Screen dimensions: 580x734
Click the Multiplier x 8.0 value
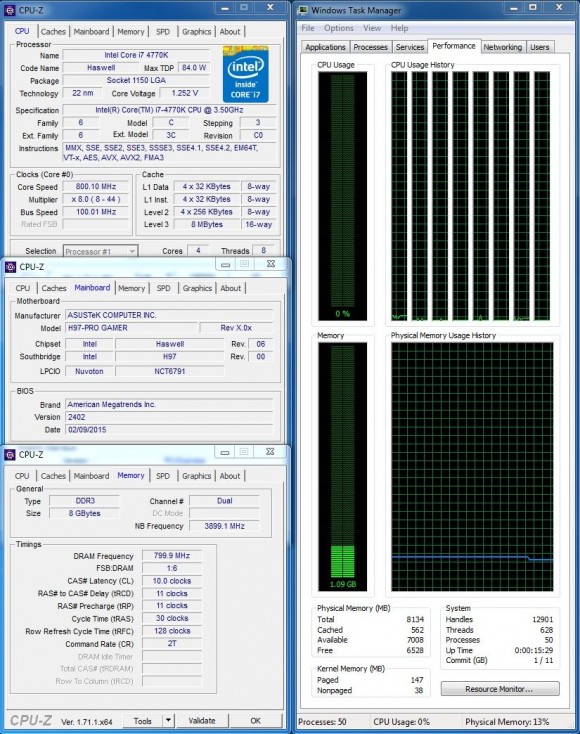(96, 199)
